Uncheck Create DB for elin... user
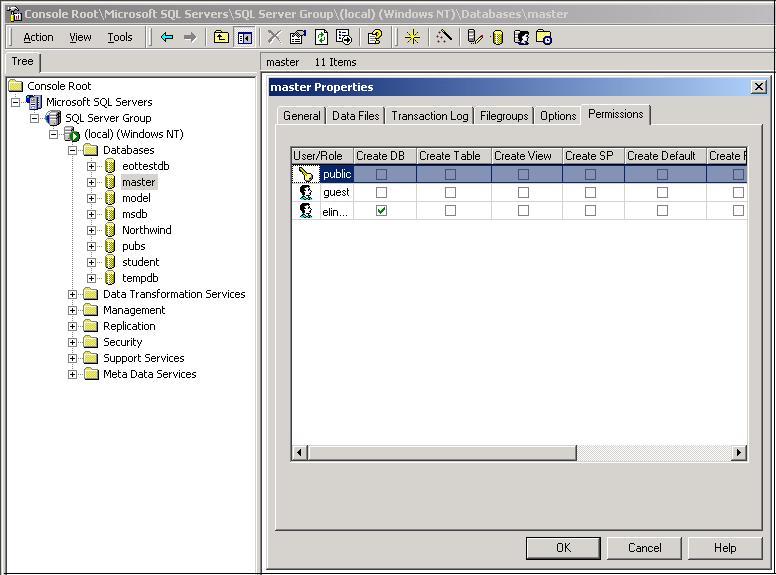The height and width of the screenshot is (575, 776). click(x=381, y=211)
